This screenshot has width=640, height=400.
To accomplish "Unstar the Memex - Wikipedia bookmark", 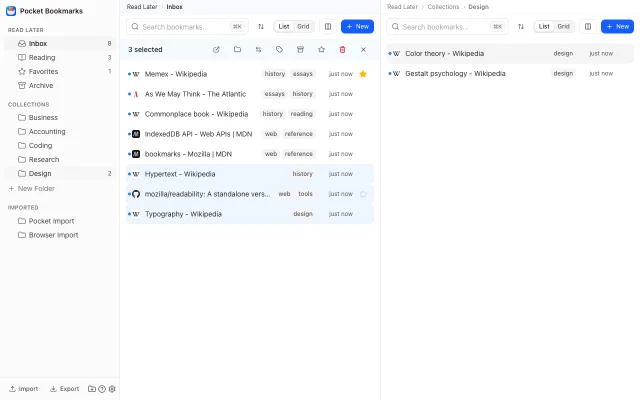I will 363,74.
